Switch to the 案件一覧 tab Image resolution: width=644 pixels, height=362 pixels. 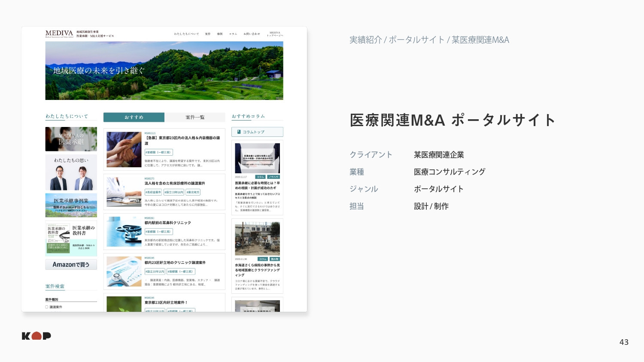click(x=195, y=117)
